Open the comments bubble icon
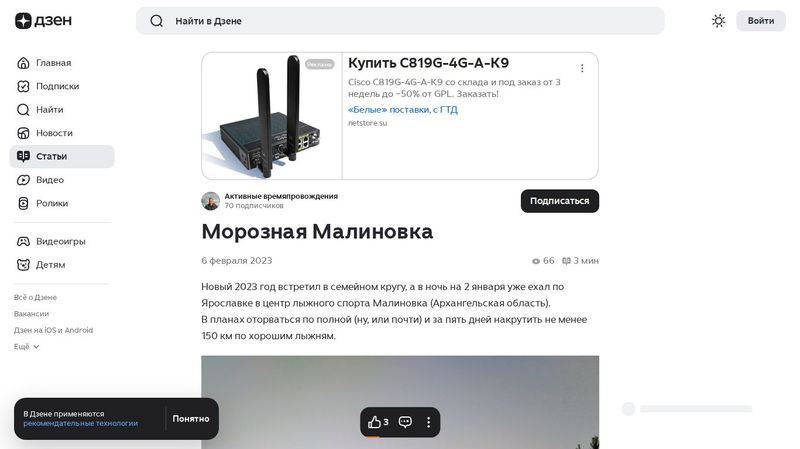The height and width of the screenshot is (449, 800). [405, 422]
